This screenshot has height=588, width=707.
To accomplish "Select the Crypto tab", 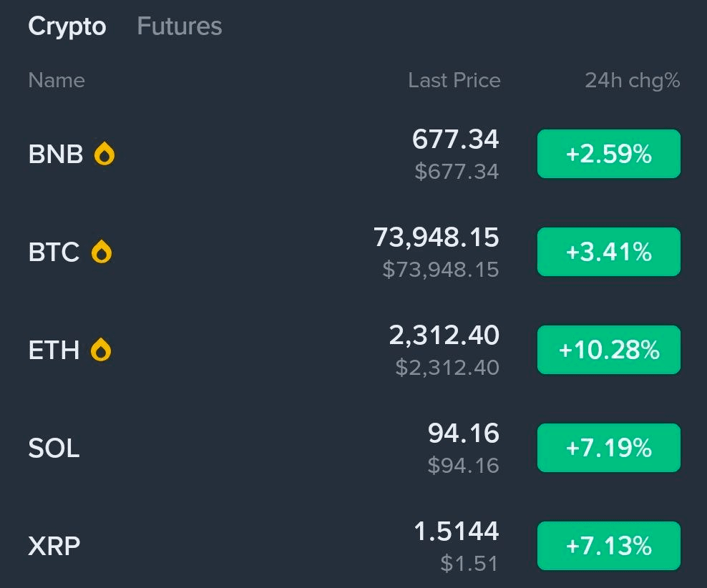I will point(67,26).
